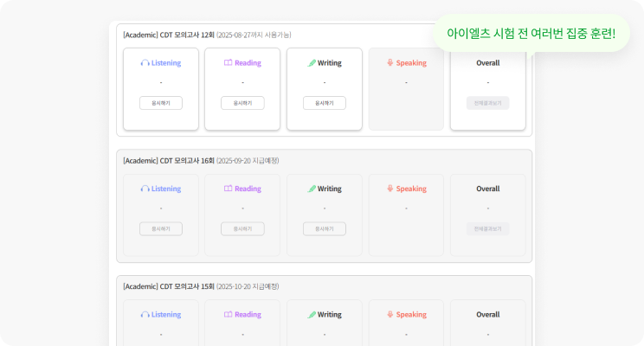Click the '[Academic] CDT 모의고사 15회' title
Viewport: 644px width, 346px height.
[169, 286]
